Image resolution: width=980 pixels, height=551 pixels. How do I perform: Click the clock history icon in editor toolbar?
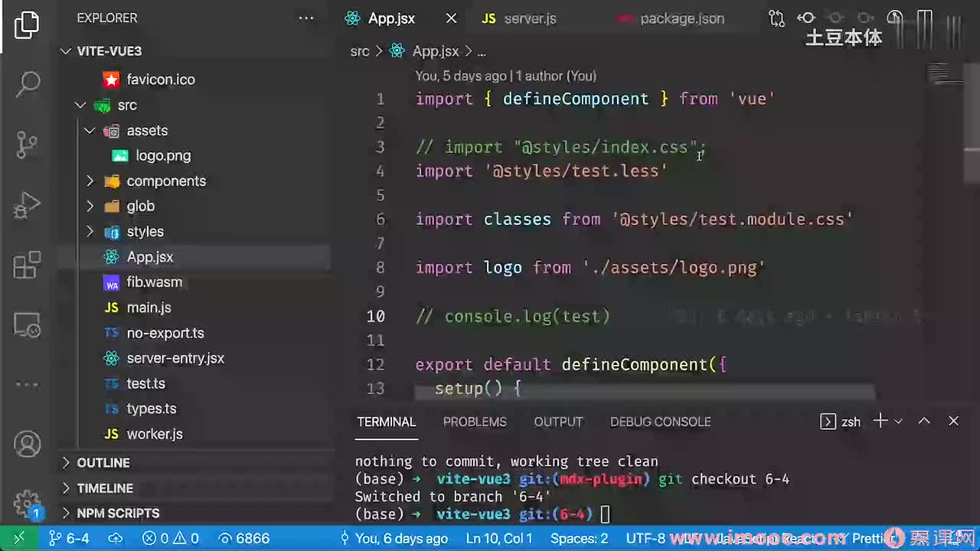[x=894, y=18]
